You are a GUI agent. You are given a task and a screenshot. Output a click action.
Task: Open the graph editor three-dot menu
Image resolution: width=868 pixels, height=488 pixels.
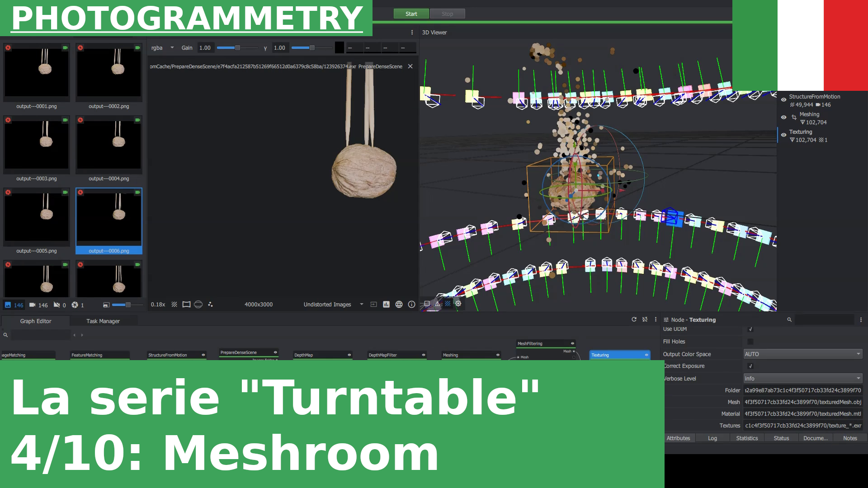656,319
